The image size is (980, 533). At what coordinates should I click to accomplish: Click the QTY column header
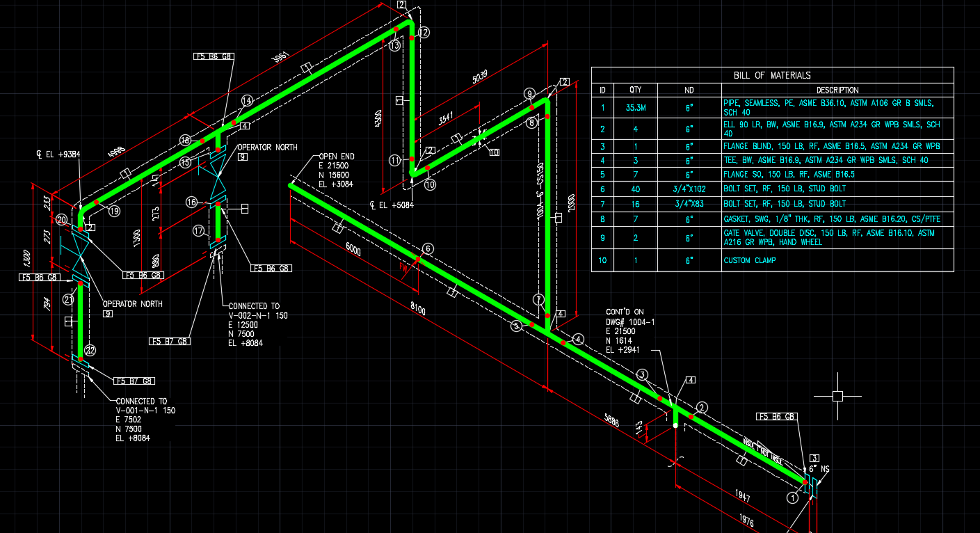(636, 90)
